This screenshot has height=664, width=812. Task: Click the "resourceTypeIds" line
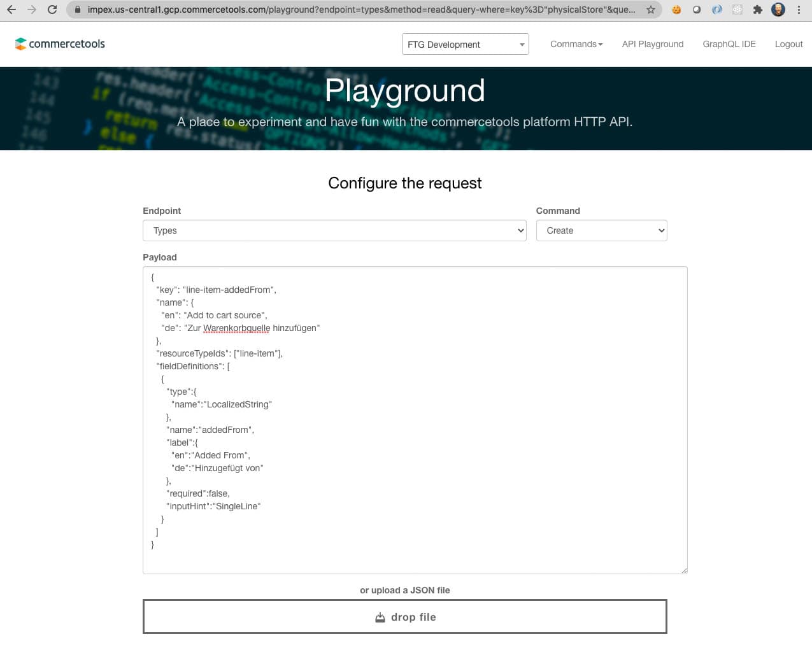coord(219,353)
